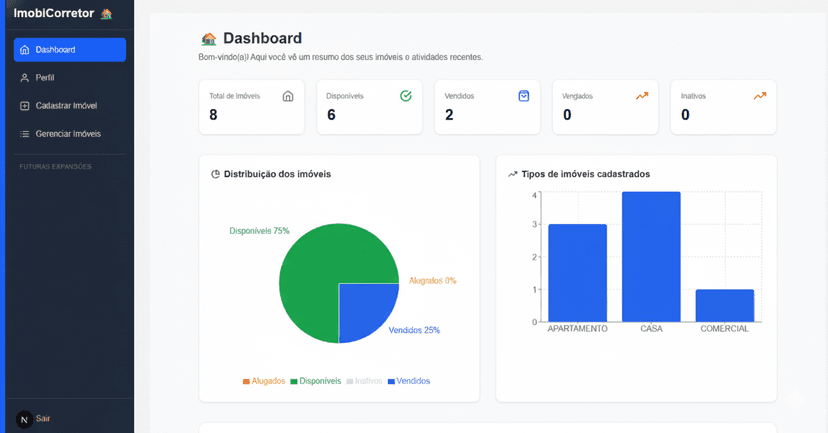Click the CASA bar in chart
The image size is (828, 433).
click(651, 257)
